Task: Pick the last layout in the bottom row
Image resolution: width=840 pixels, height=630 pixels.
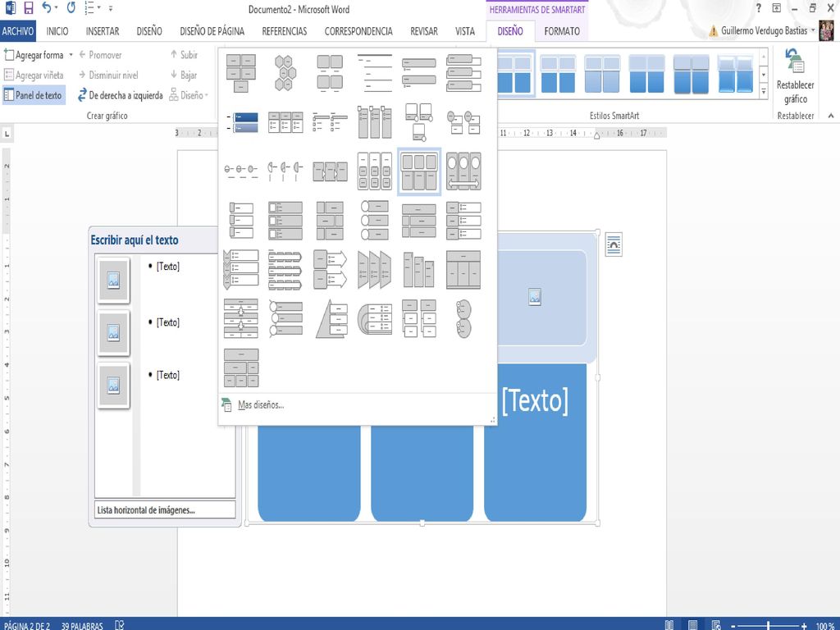Action: [240, 367]
